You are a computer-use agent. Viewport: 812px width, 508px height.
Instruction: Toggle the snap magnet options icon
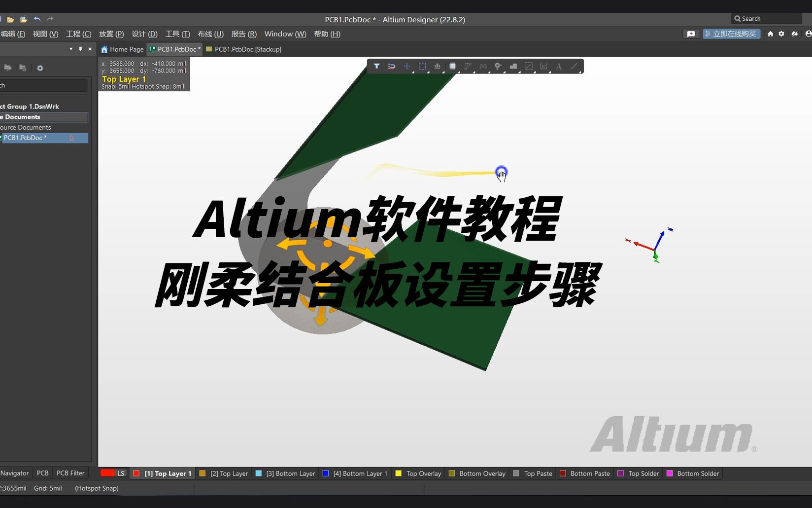[x=392, y=66]
